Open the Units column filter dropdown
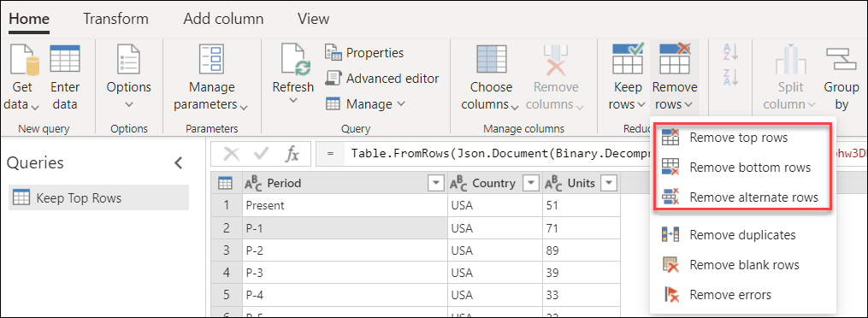The height and width of the screenshot is (318, 868). (609, 183)
